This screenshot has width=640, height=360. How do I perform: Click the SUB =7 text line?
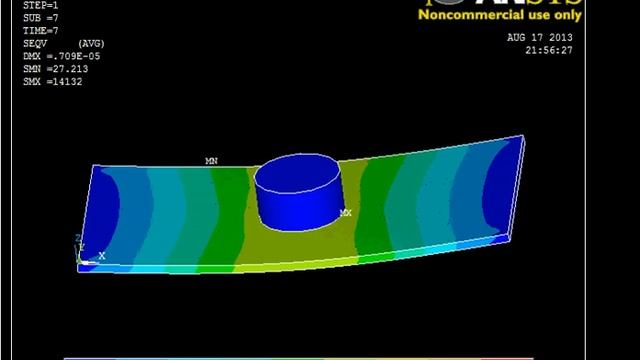coord(41,18)
